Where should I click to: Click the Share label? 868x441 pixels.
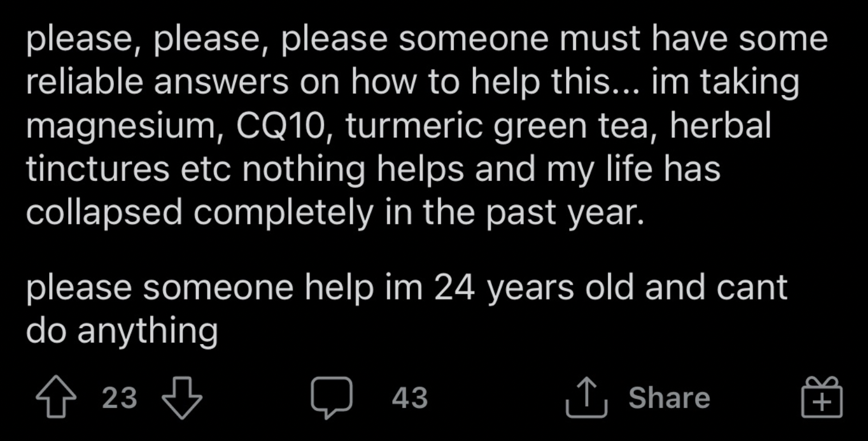pyautogui.click(x=669, y=397)
